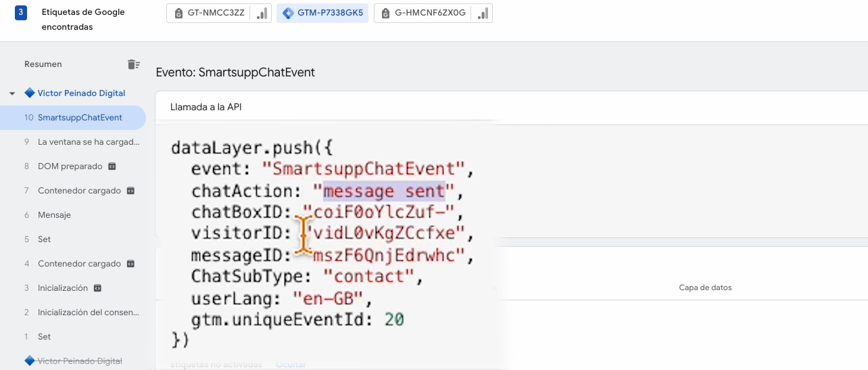Click the ChatSubType value contact
Viewport: 868px width, 370px height.
[x=368, y=276]
